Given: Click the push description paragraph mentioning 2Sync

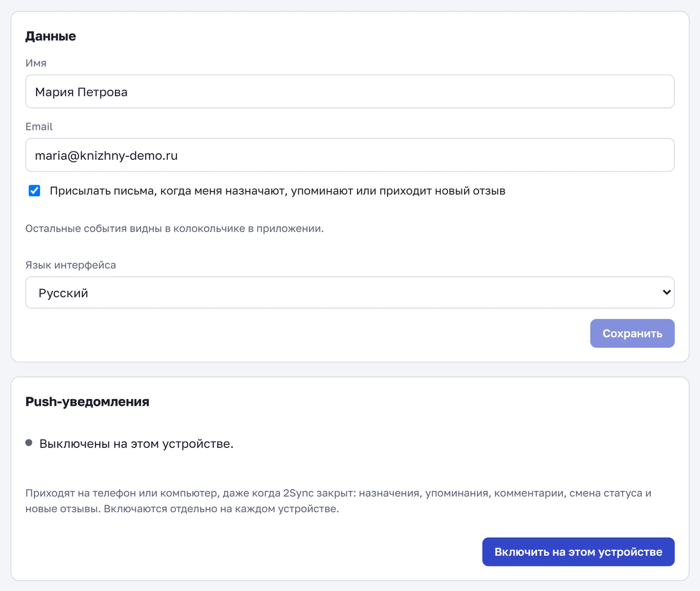Looking at the screenshot, I should coord(338,501).
